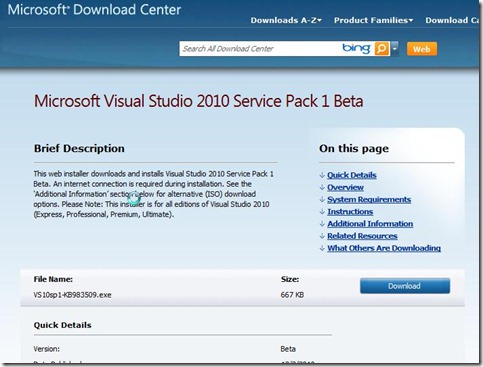Jump to Additional Information link
483x367 pixels.
tap(370, 224)
